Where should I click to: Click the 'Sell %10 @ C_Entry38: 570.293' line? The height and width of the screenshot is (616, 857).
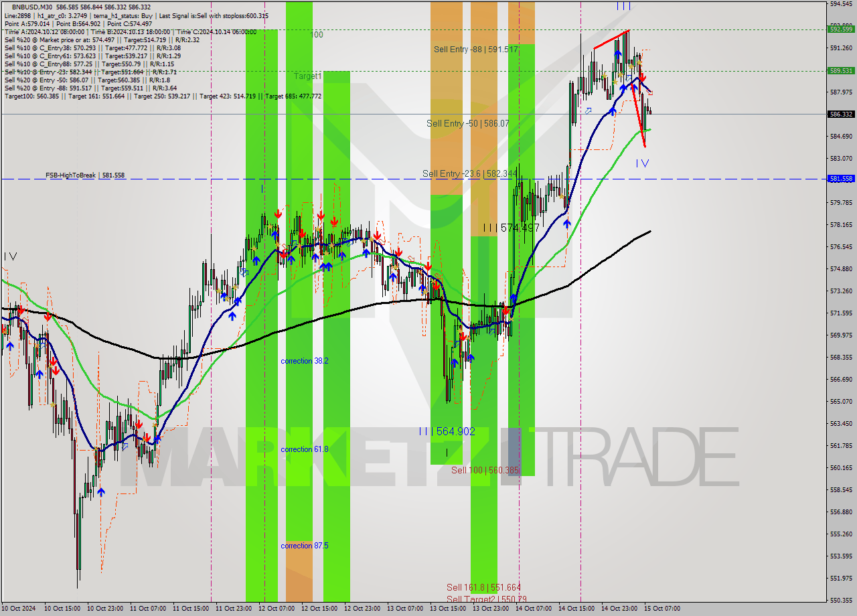click(92, 48)
